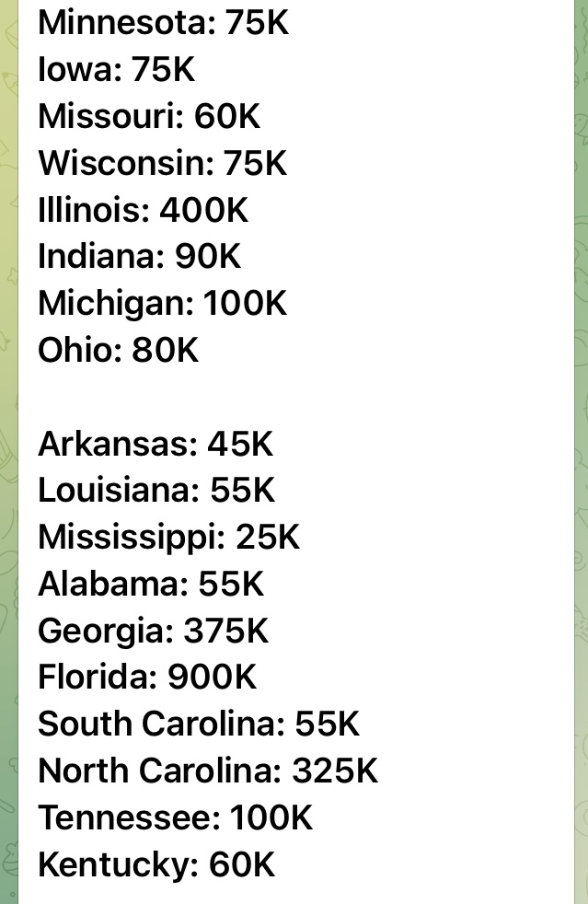Select the Louisiana: 55K line
Screen dimensions: 588x904
[156, 491]
